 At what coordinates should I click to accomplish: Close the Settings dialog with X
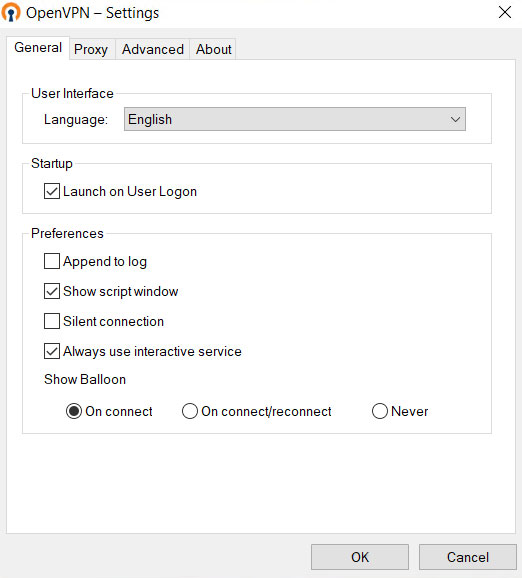tap(505, 12)
